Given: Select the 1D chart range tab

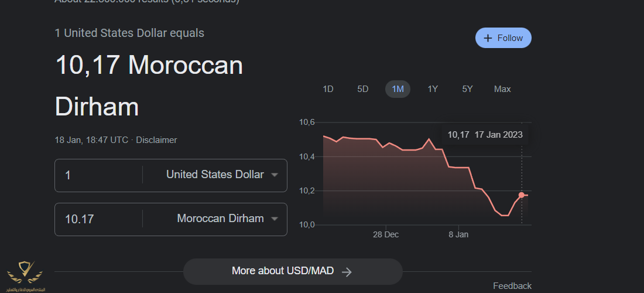Looking at the screenshot, I should point(328,89).
